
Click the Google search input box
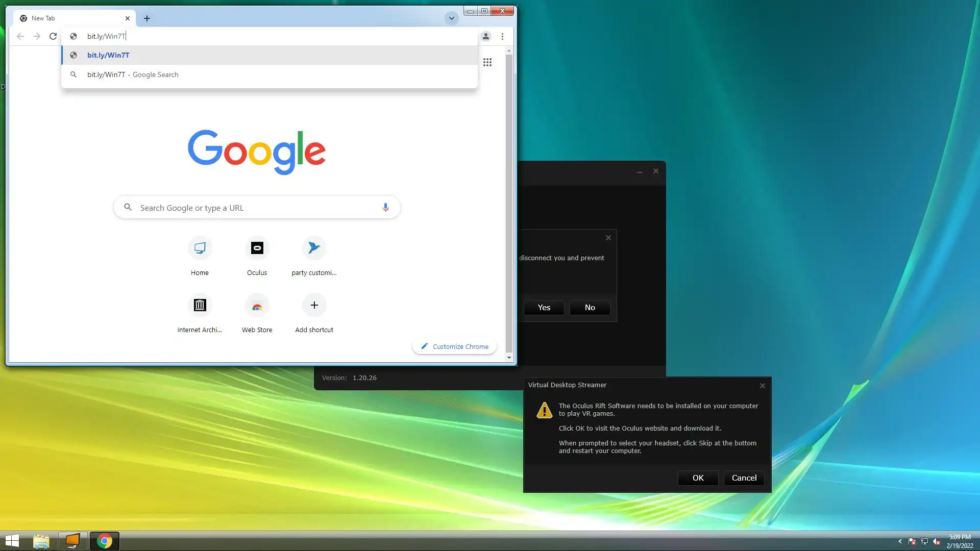255,208
